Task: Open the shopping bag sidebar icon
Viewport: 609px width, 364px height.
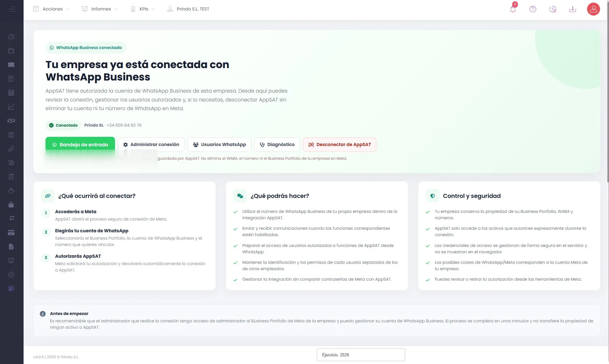Action: [x=11, y=205]
